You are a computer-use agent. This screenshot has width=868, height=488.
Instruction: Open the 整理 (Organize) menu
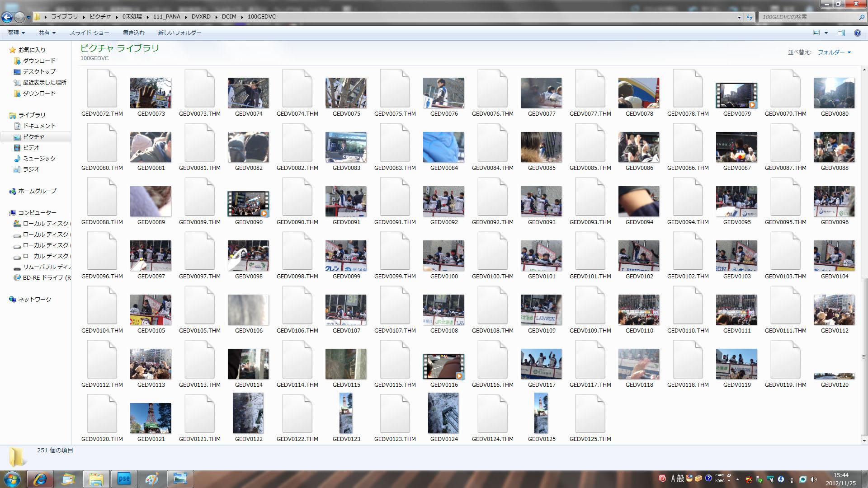click(16, 33)
